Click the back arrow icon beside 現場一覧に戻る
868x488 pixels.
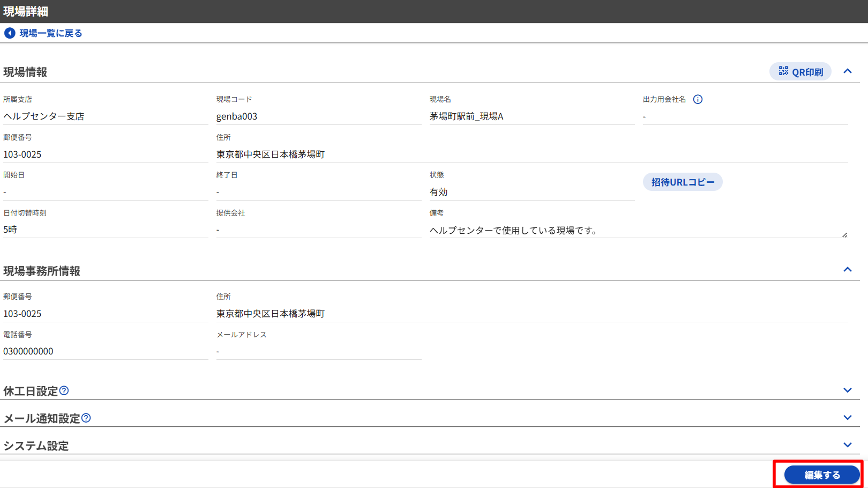coord(10,33)
